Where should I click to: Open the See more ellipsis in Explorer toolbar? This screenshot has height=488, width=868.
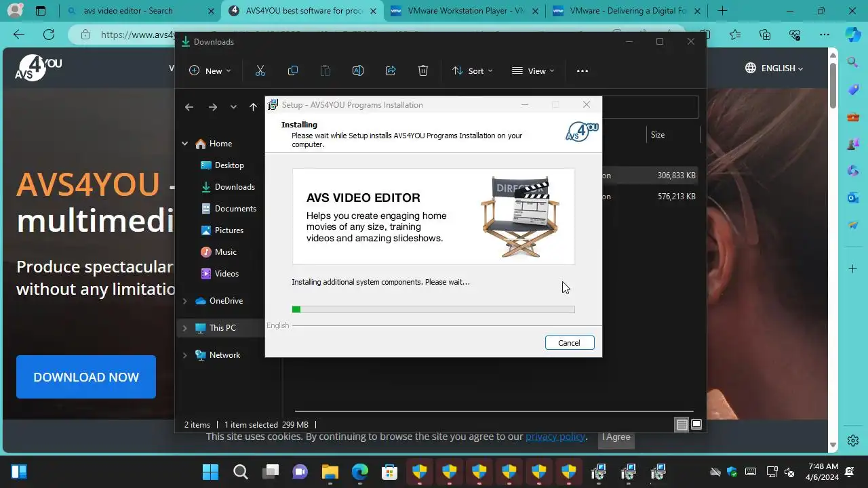(582, 70)
